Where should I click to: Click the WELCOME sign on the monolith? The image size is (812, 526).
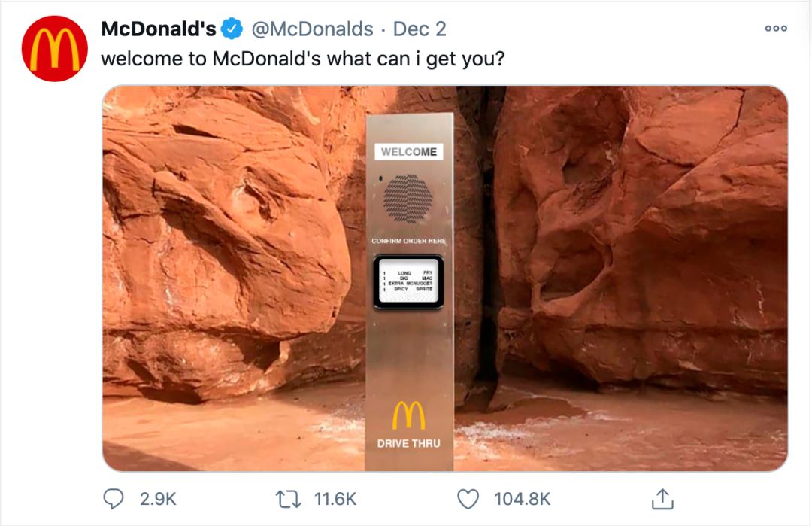click(408, 152)
